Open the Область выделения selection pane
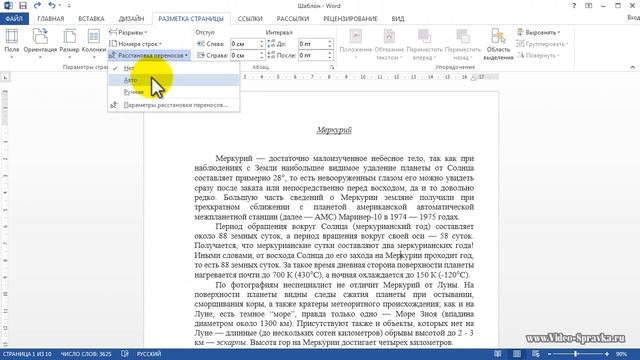The image size is (640, 360). pyautogui.click(x=498, y=44)
